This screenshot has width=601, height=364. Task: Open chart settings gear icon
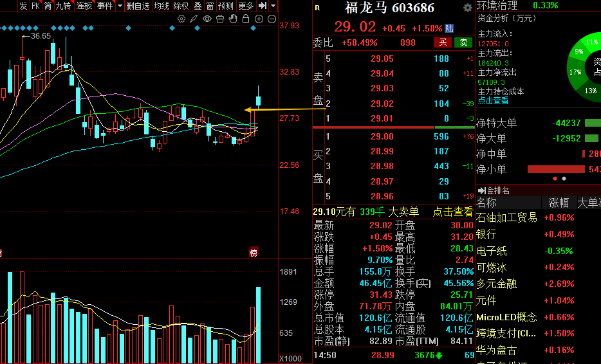[x=181, y=19]
